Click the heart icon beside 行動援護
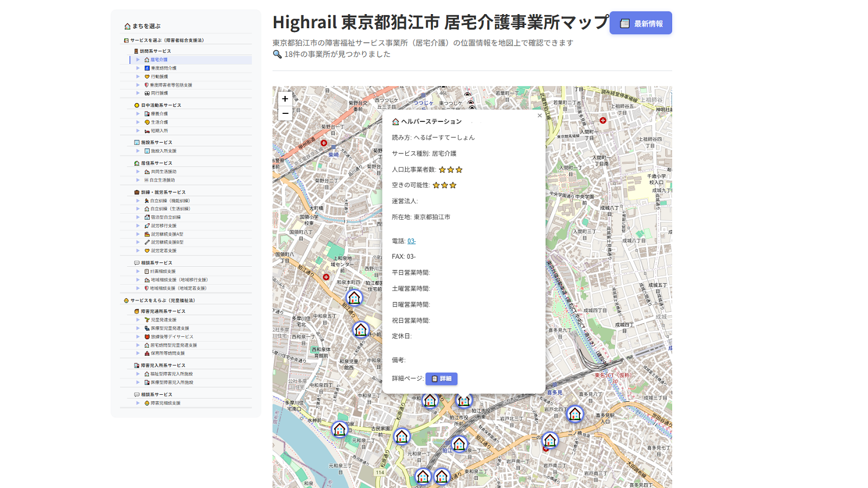868x488 pixels. pyautogui.click(x=146, y=76)
